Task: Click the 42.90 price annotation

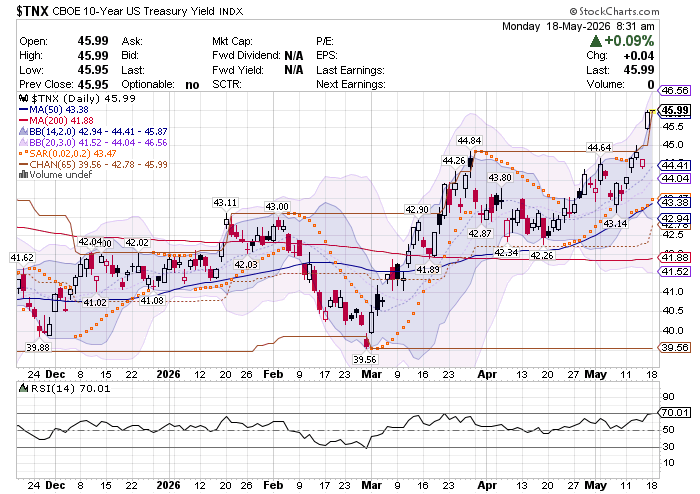Action: pyautogui.click(x=417, y=209)
